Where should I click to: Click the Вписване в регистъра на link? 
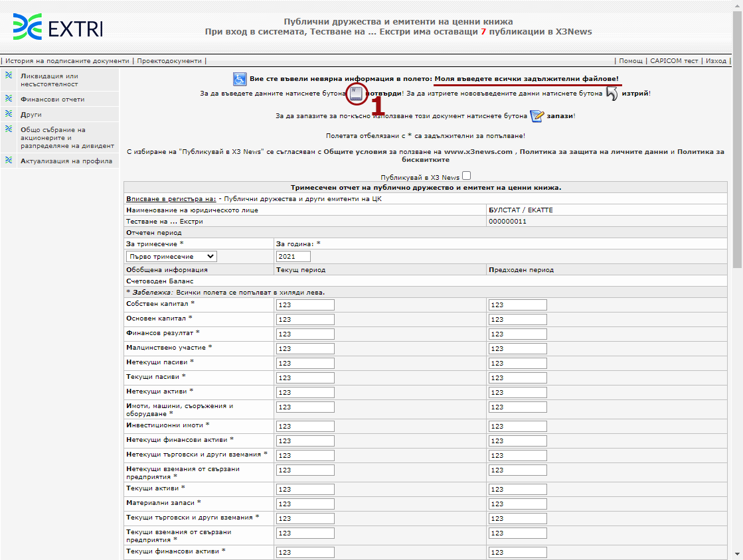tap(171, 199)
